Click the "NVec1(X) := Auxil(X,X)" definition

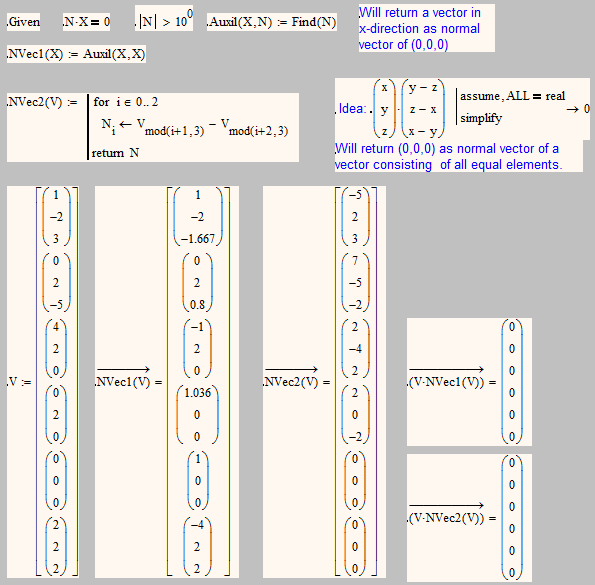[x=76, y=54]
